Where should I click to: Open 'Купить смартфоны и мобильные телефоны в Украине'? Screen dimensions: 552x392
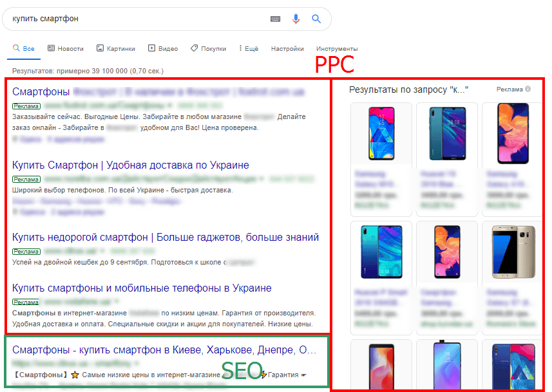click(x=142, y=288)
